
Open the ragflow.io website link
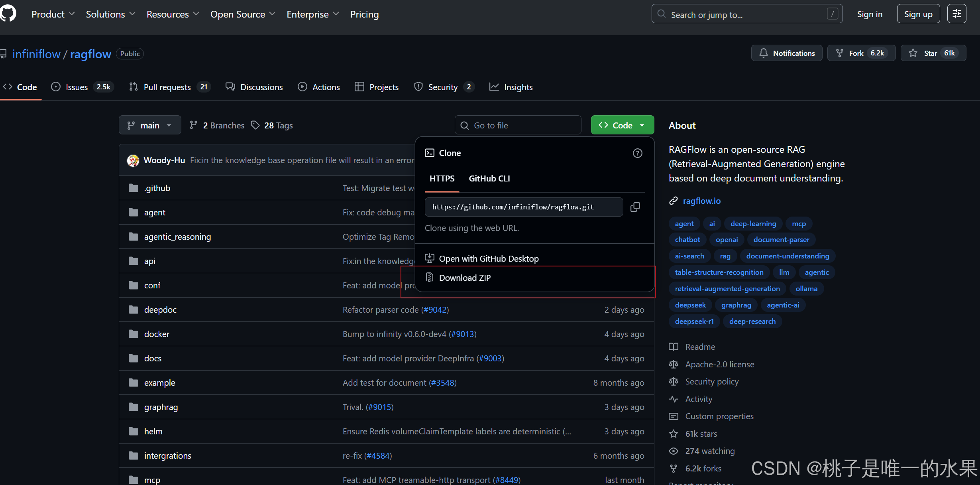tap(701, 201)
